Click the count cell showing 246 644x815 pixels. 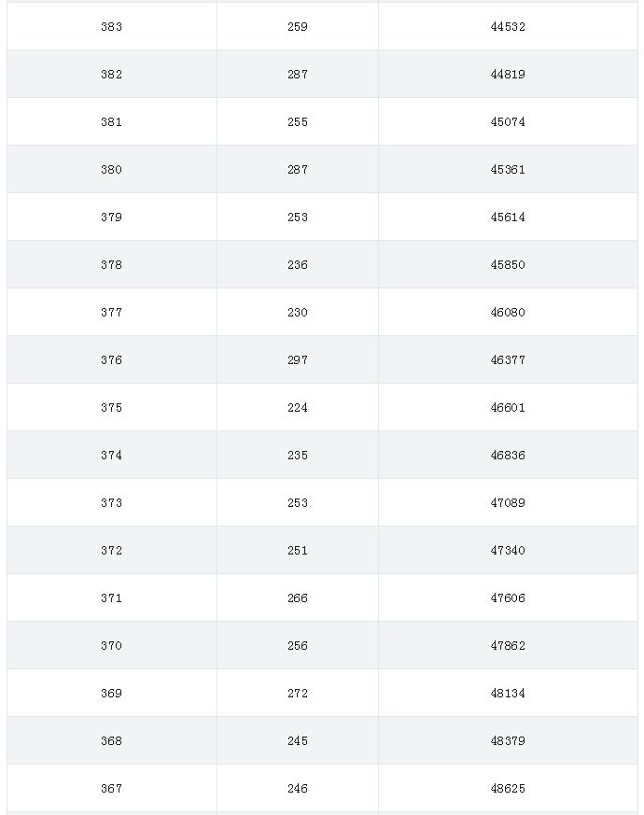[298, 789]
